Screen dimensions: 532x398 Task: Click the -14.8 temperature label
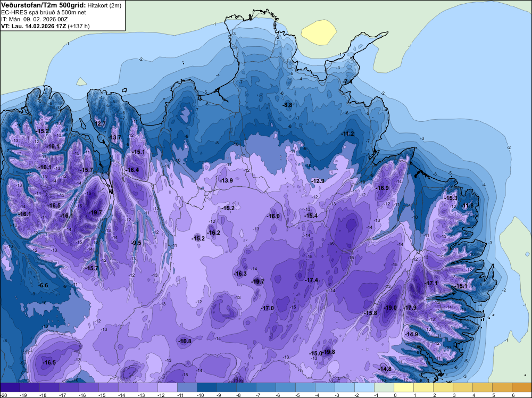(x=385, y=369)
